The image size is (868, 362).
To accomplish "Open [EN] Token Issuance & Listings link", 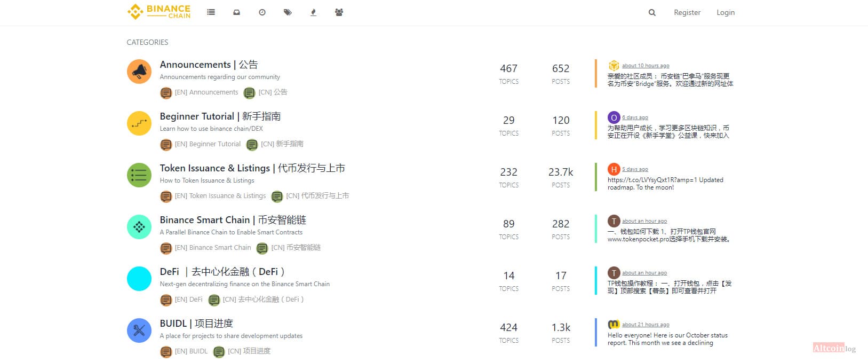I will click(x=220, y=196).
